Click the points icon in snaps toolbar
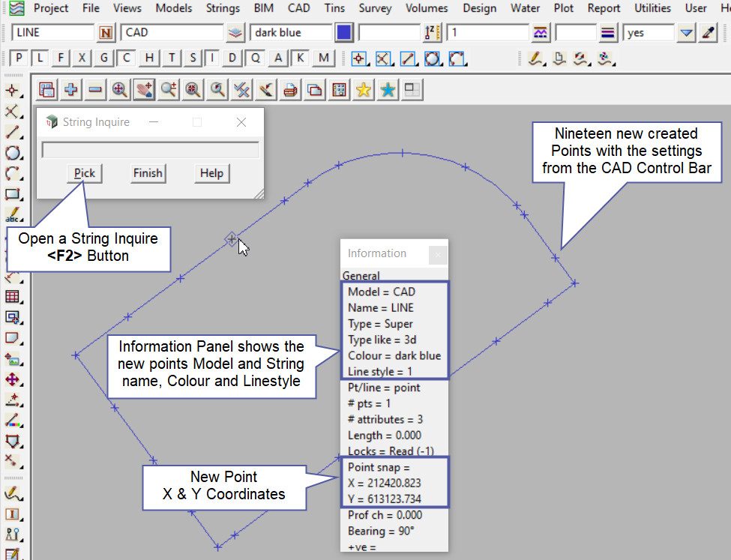The width and height of the screenshot is (731, 560). (x=359, y=58)
